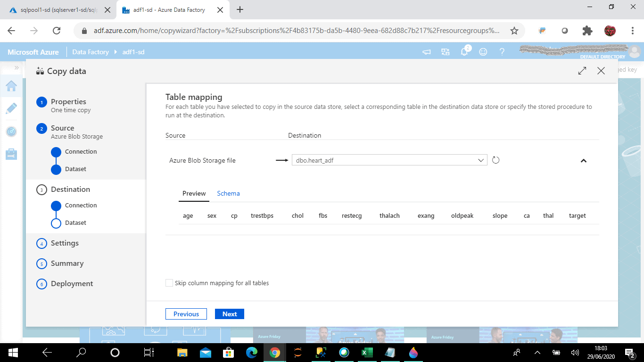Click the address bar URL
Screen dimensions: 644x362
click(x=297, y=31)
